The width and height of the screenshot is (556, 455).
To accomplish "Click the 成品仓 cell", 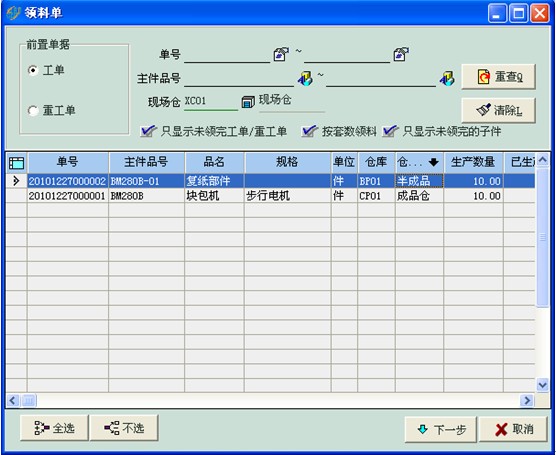I will tap(419, 196).
